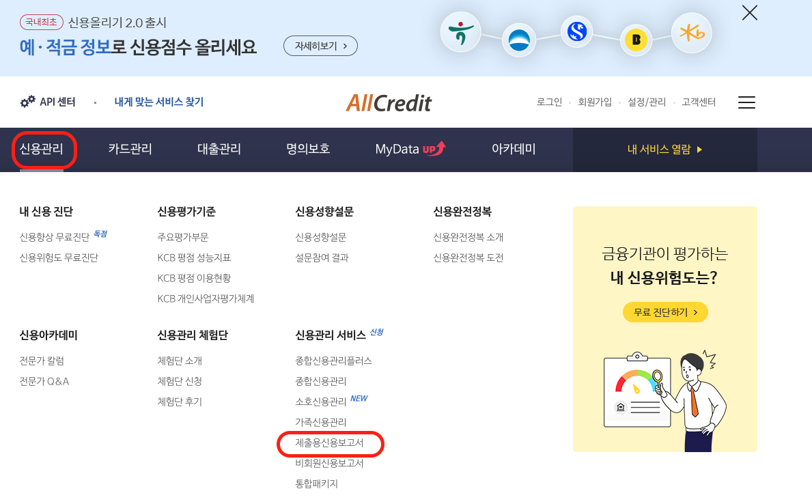Click the 무료 진단하기 button
Image resolution: width=812 pixels, height=504 pixels.
coord(664,311)
